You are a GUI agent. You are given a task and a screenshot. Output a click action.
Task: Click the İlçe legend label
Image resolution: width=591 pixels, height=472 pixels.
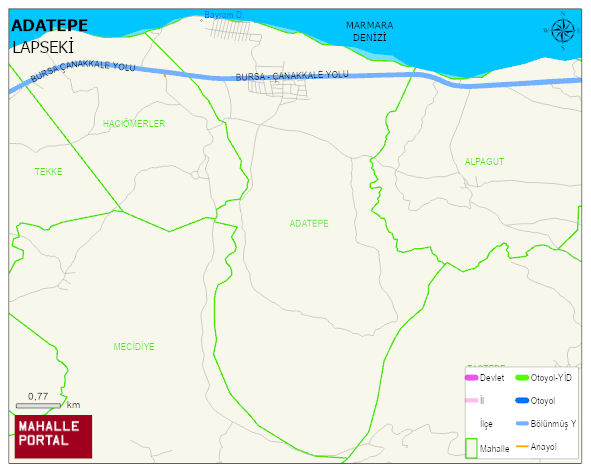[x=486, y=424]
